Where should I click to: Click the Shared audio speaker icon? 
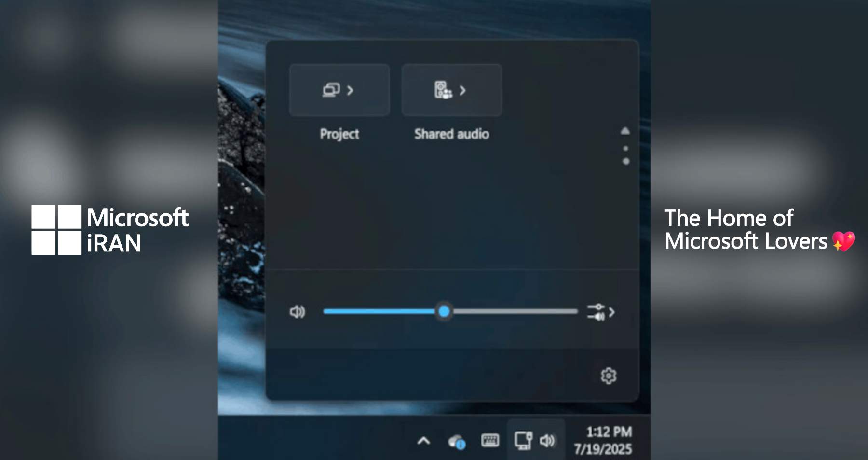443,90
